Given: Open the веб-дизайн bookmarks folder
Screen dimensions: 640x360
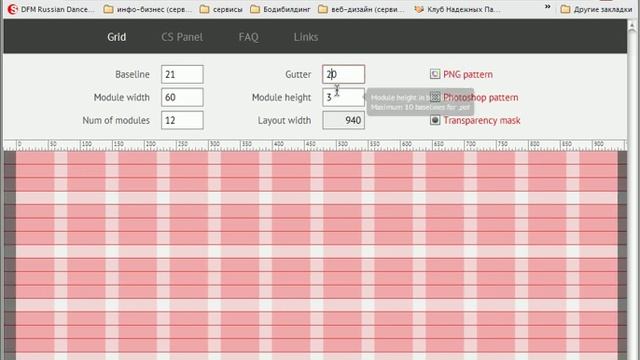Looking at the screenshot, I should pos(361,9).
